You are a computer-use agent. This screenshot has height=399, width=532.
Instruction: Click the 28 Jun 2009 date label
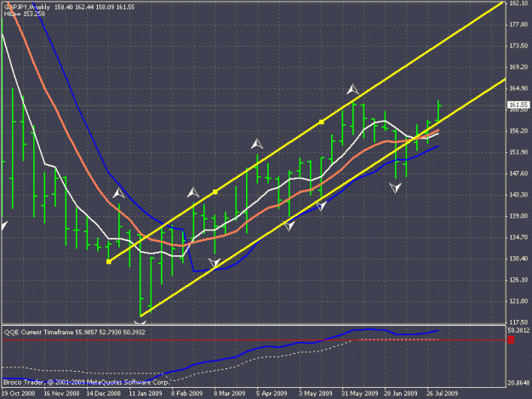[x=401, y=393]
